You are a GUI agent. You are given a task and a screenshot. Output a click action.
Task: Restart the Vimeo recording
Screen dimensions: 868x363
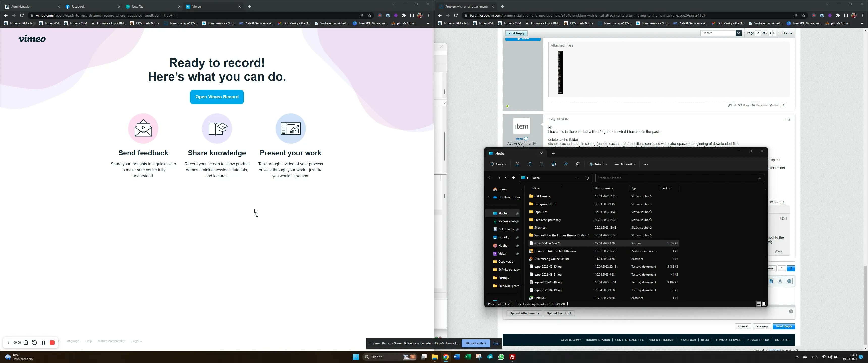pyautogui.click(x=34, y=343)
